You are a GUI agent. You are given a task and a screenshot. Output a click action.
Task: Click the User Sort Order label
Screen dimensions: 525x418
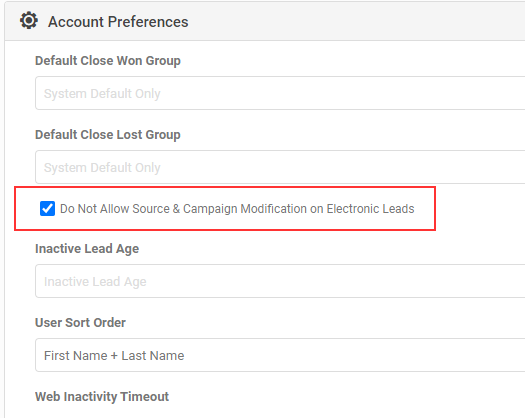click(80, 323)
